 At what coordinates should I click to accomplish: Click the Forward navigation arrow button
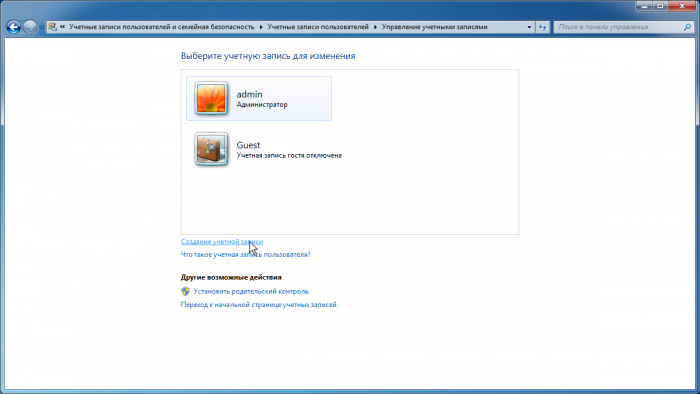[x=30, y=27]
